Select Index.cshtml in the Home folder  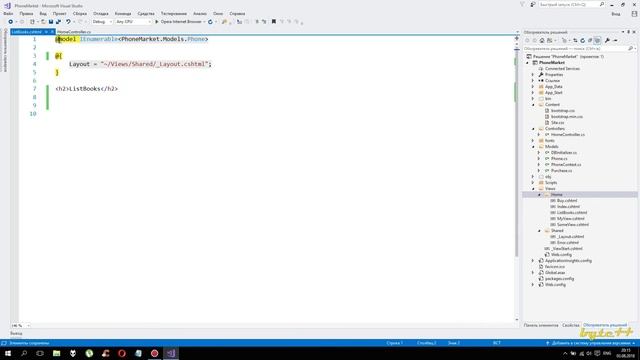click(568, 207)
